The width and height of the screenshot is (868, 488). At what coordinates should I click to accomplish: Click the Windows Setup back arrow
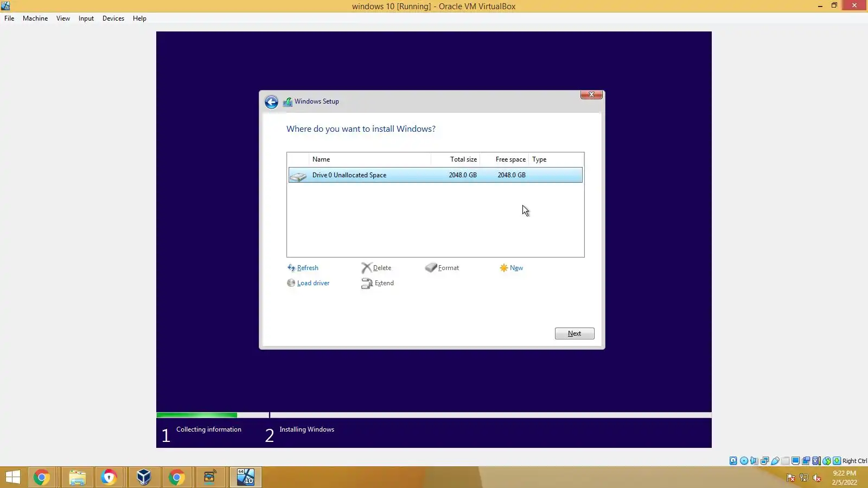[271, 102]
